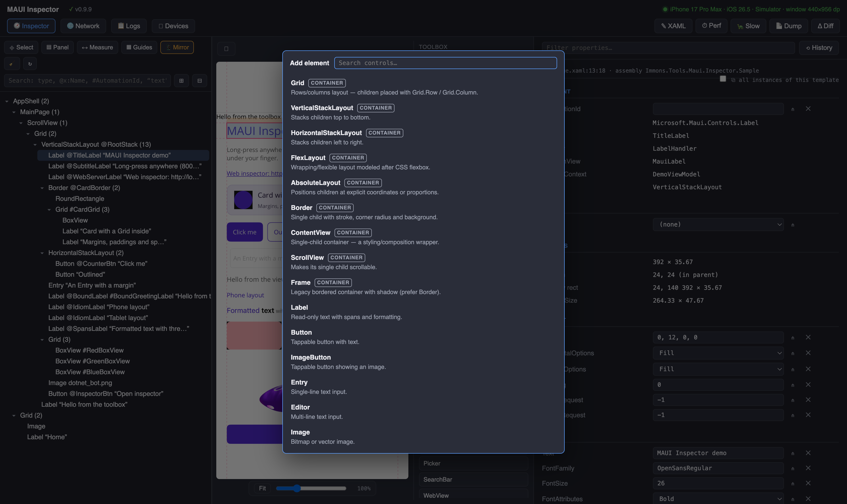Click the X beside the 0, 12, 0, 0 field
Image resolution: width=847 pixels, height=504 pixels.
808,337
